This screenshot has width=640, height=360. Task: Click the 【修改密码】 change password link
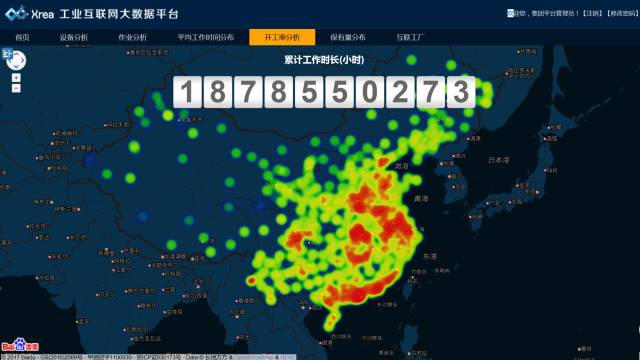point(622,13)
